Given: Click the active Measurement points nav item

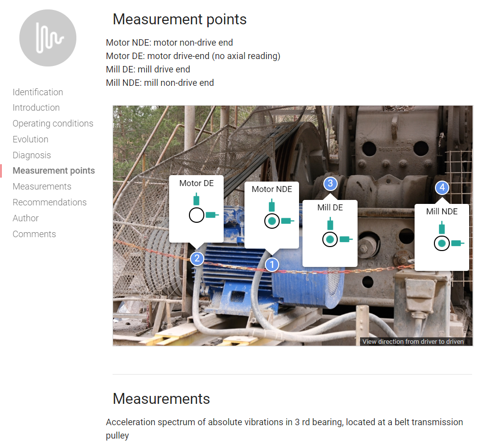Looking at the screenshot, I should 54,171.
